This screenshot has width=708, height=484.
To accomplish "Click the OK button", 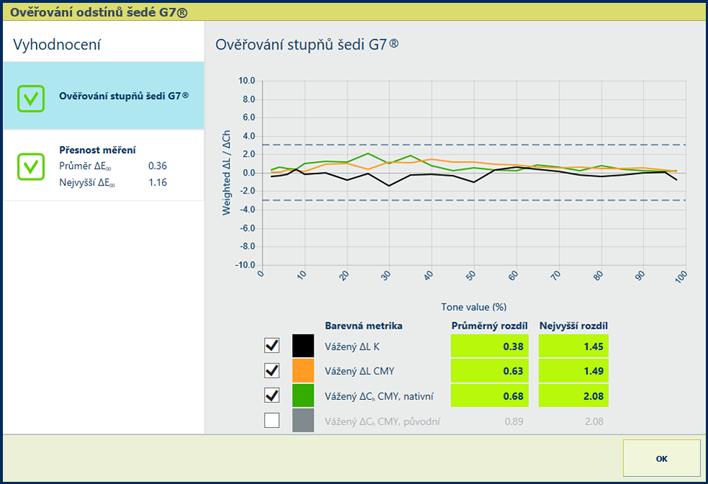I will tap(661, 458).
